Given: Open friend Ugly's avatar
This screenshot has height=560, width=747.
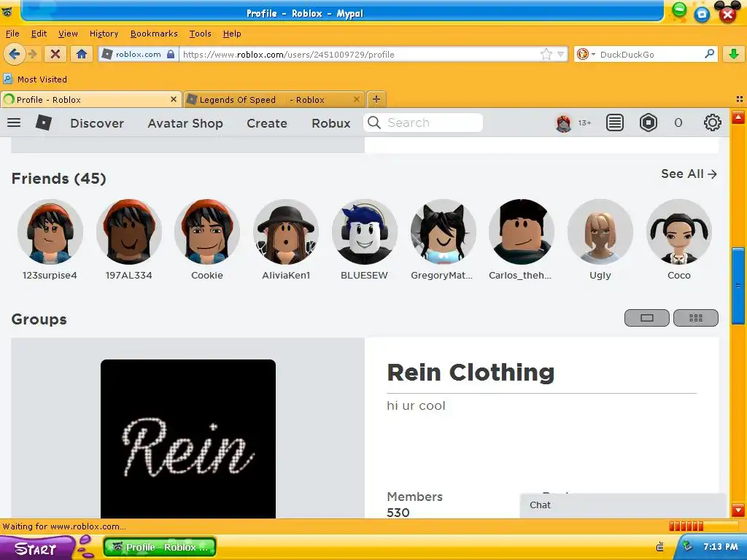Looking at the screenshot, I should (x=600, y=231).
